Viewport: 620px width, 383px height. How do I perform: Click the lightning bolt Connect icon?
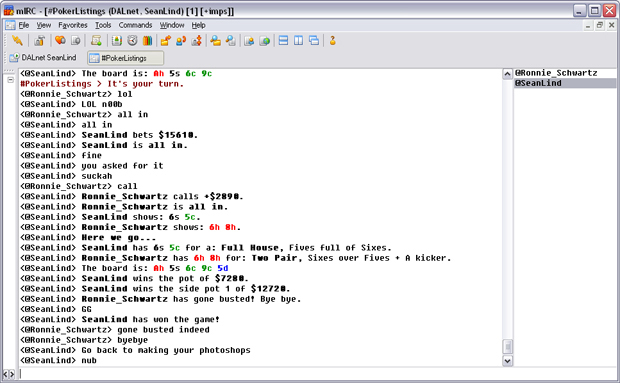click(x=17, y=40)
